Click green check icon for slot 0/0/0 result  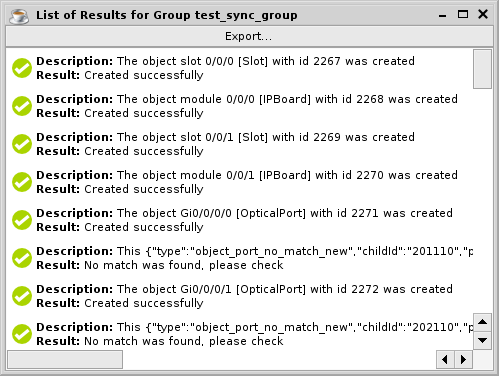point(22,68)
